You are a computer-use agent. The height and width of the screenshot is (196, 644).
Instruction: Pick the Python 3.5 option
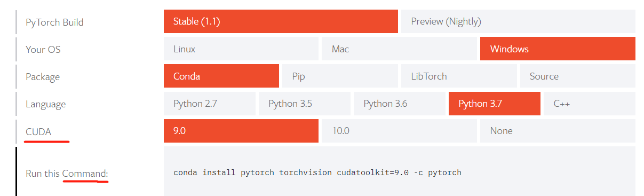305,104
